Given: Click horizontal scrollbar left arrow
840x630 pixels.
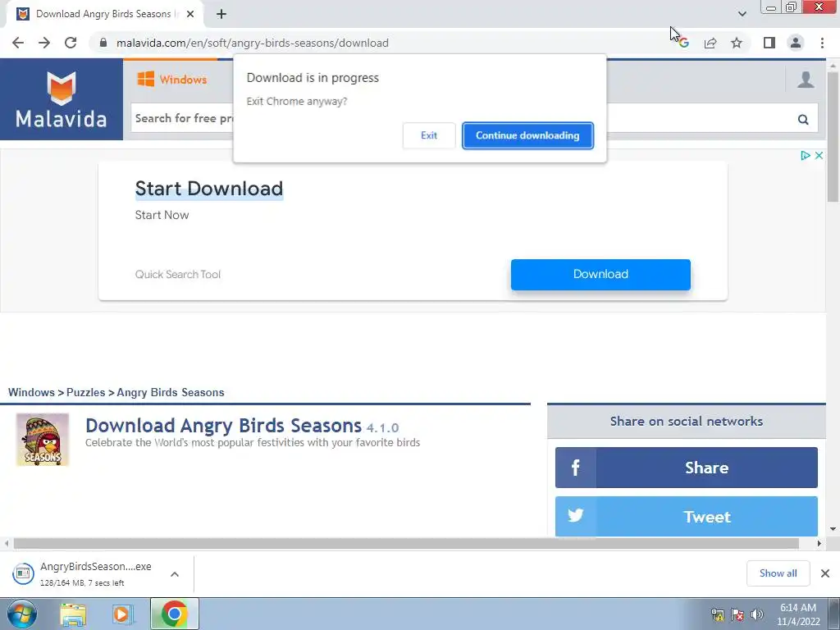Looking at the screenshot, I should pos(7,543).
